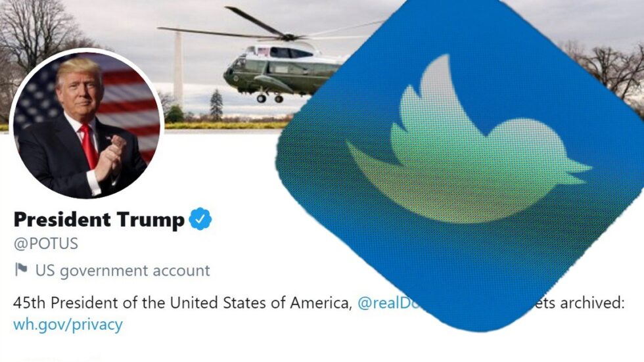Click the US government account label
Viewport: 644px width, 362px height.
point(123,271)
